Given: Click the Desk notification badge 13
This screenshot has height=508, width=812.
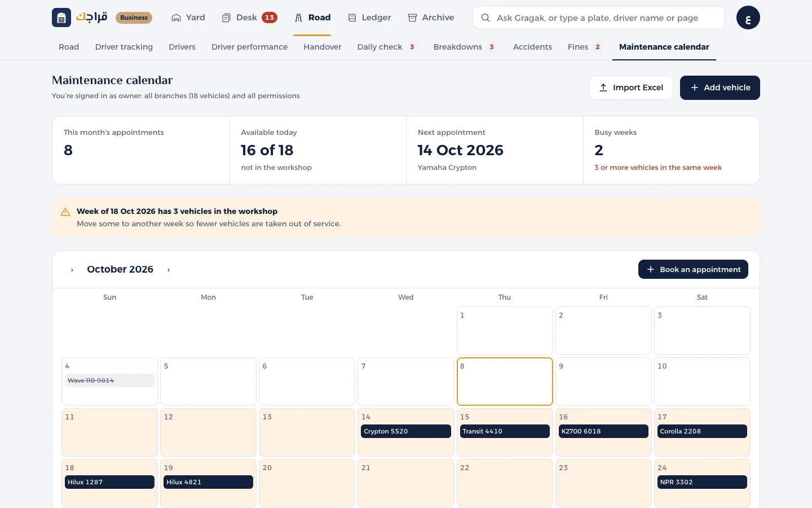Looking at the screenshot, I should tap(270, 17).
